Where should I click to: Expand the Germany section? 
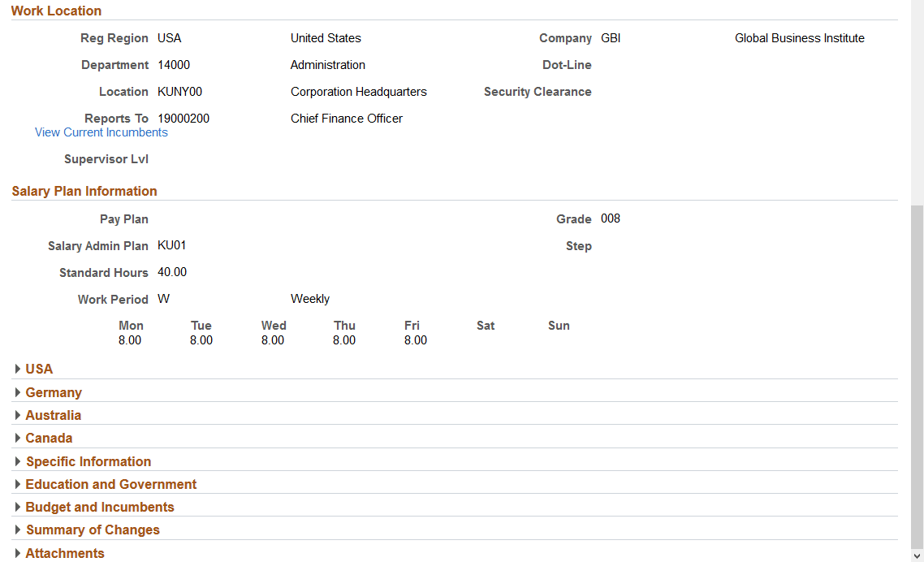[x=54, y=392]
